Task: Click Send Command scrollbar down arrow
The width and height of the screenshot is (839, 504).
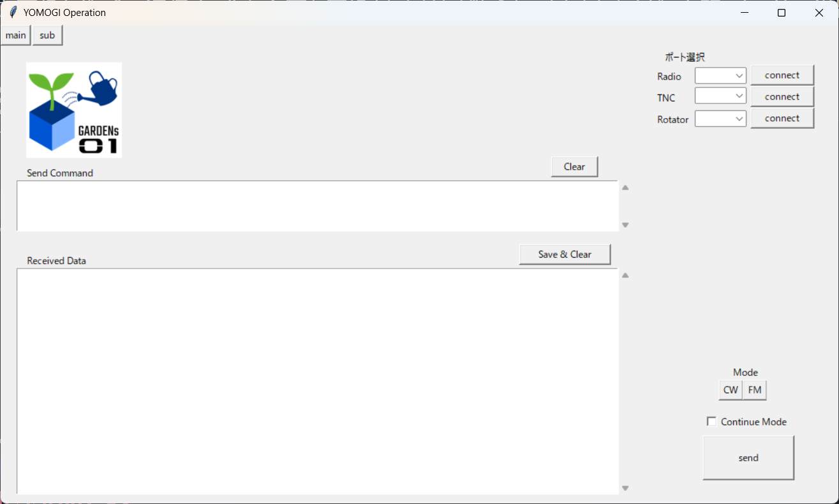Action: click(625, 225)
